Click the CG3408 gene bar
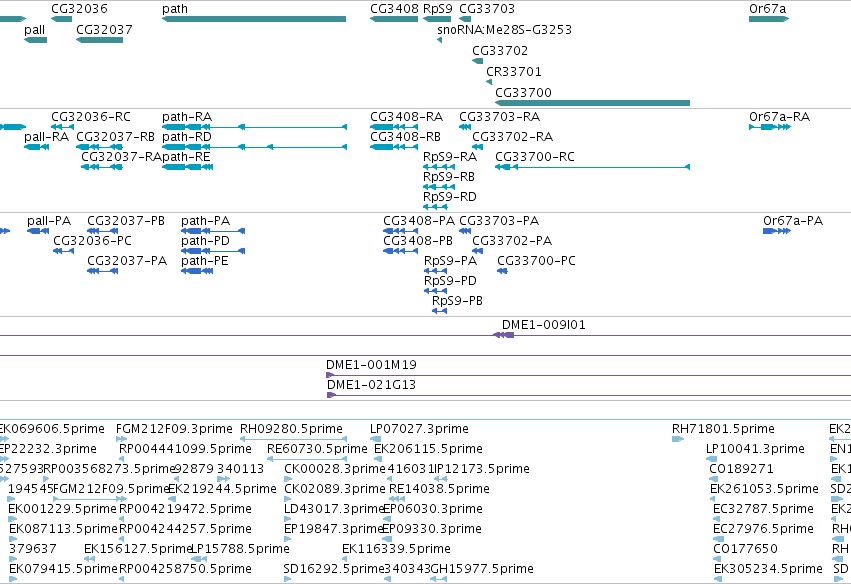The width and height of the screenshot is (851, 584). pos(394,19)
